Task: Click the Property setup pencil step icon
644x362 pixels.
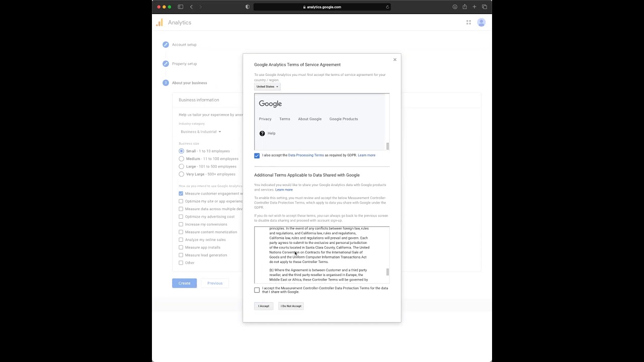Action: click(166, 64)
